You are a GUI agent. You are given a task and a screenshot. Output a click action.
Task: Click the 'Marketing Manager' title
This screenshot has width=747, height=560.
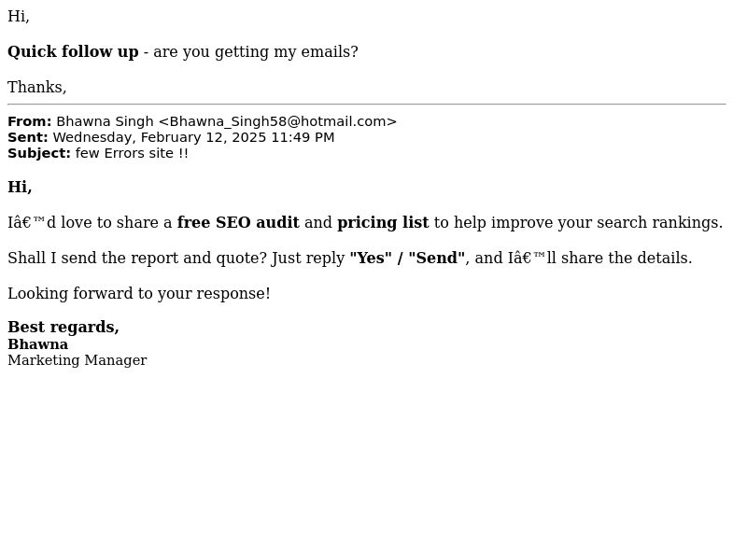(78, 360)
